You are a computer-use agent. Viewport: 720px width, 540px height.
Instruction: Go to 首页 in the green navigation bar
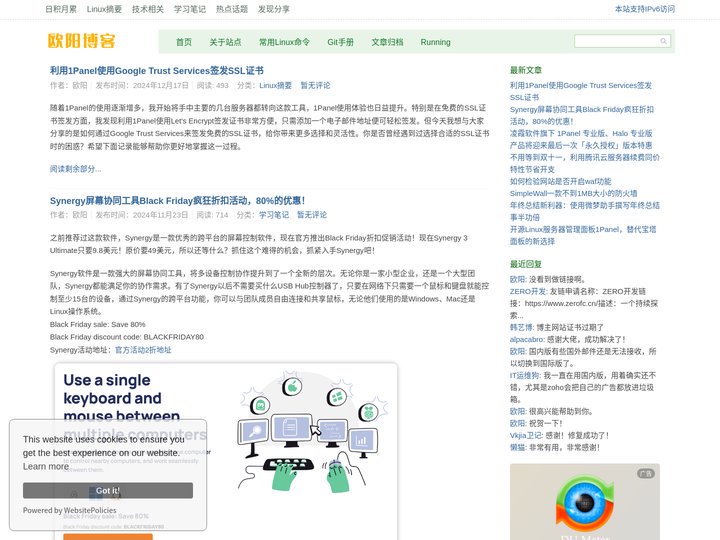tap(184, 42)
